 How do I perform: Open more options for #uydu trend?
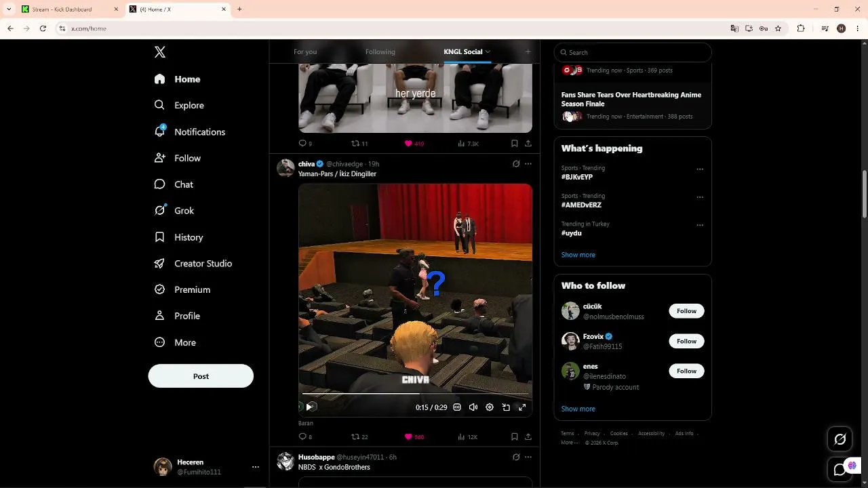click(700, 225)
